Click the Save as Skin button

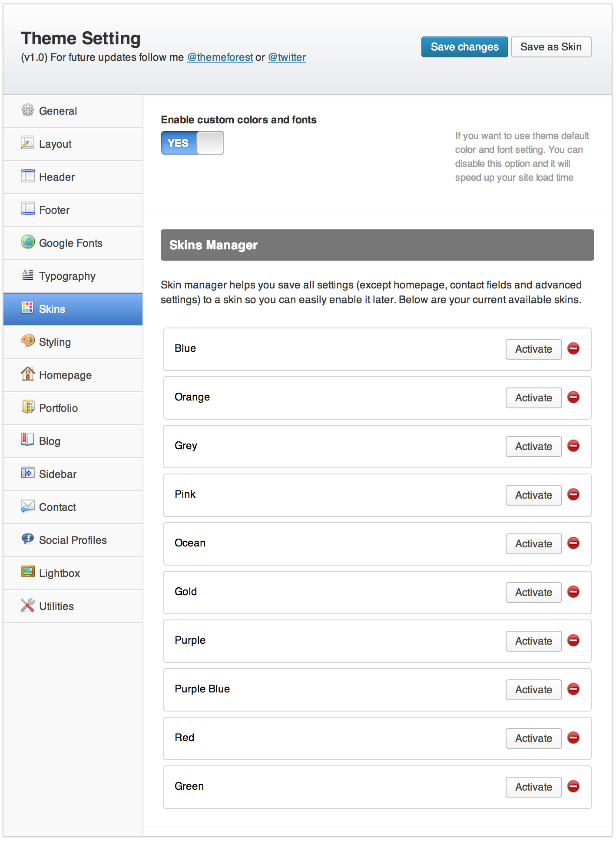tap(550, 47)
